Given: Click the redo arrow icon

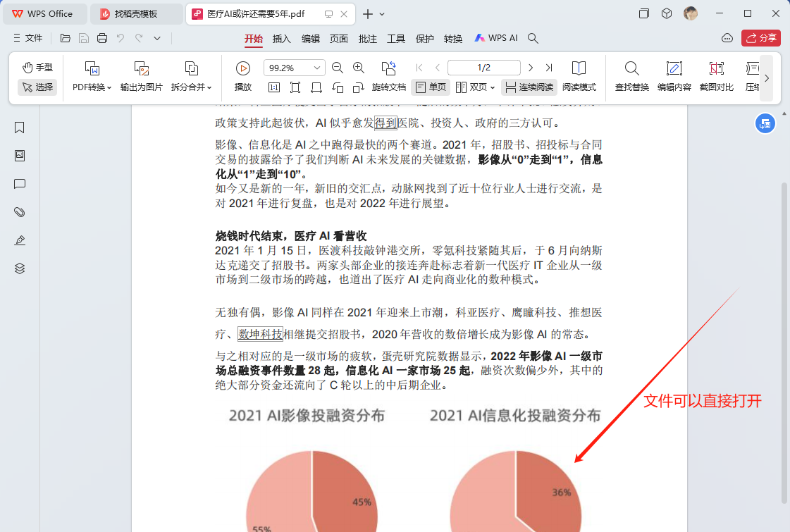Looking at the screenshot, I should coord(139,38).
